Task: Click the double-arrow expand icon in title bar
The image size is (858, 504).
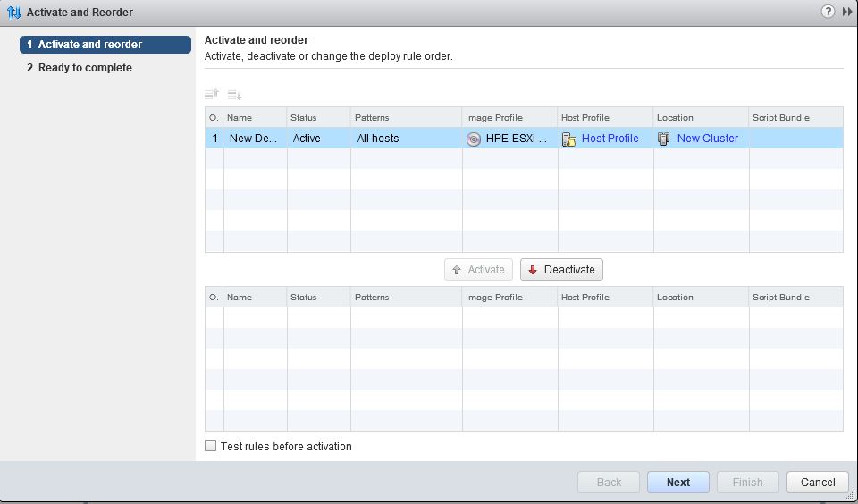Action: [847, 12]
